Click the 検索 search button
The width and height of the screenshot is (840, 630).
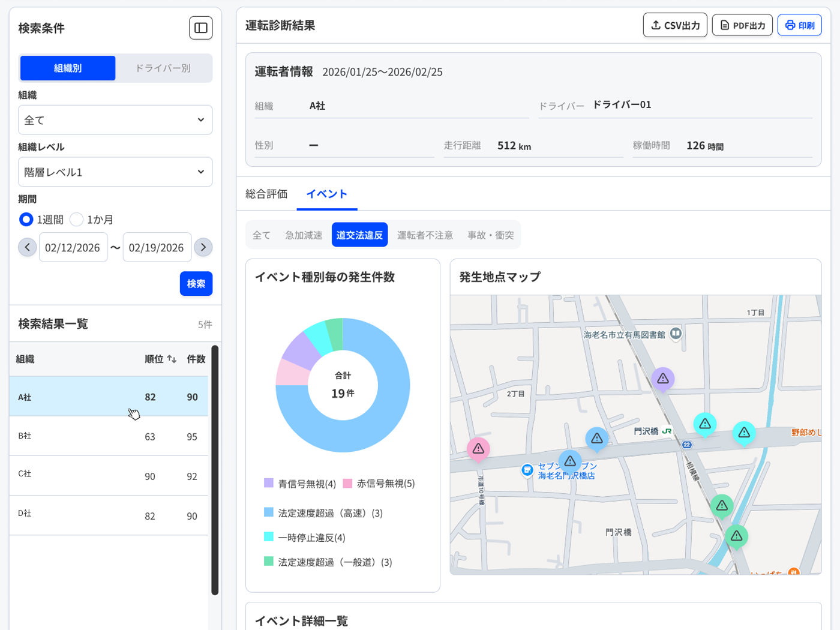point(196,284)
